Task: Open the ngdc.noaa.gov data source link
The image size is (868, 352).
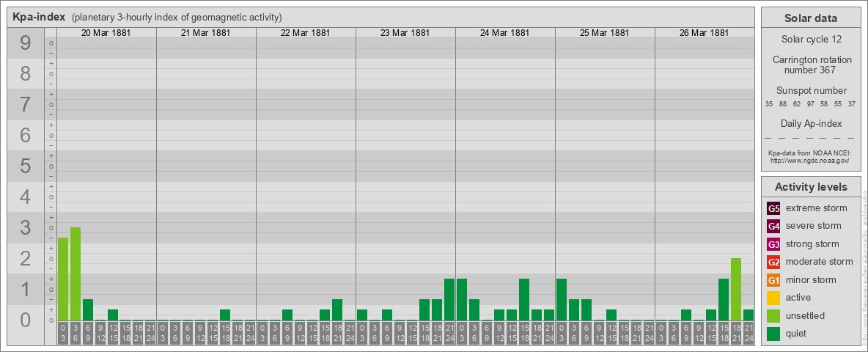Action: coord(810,160)
